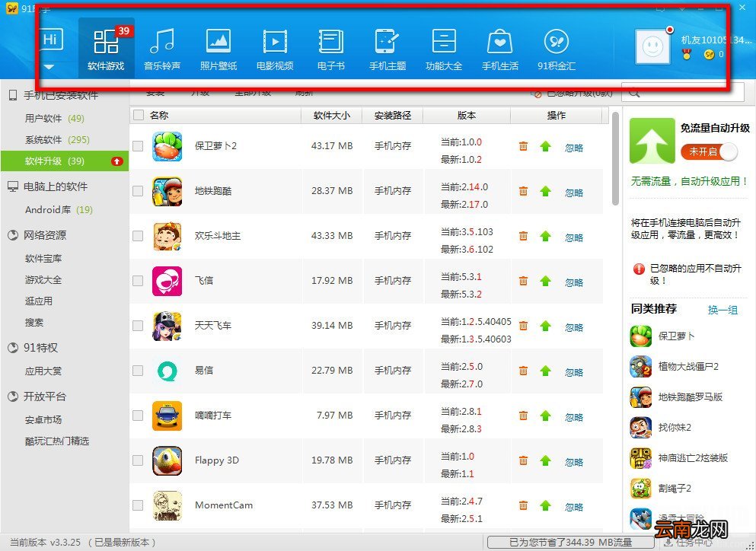
Task: Open the 软件游戏 section in the top bar
Action: click(x=106, y=48)
